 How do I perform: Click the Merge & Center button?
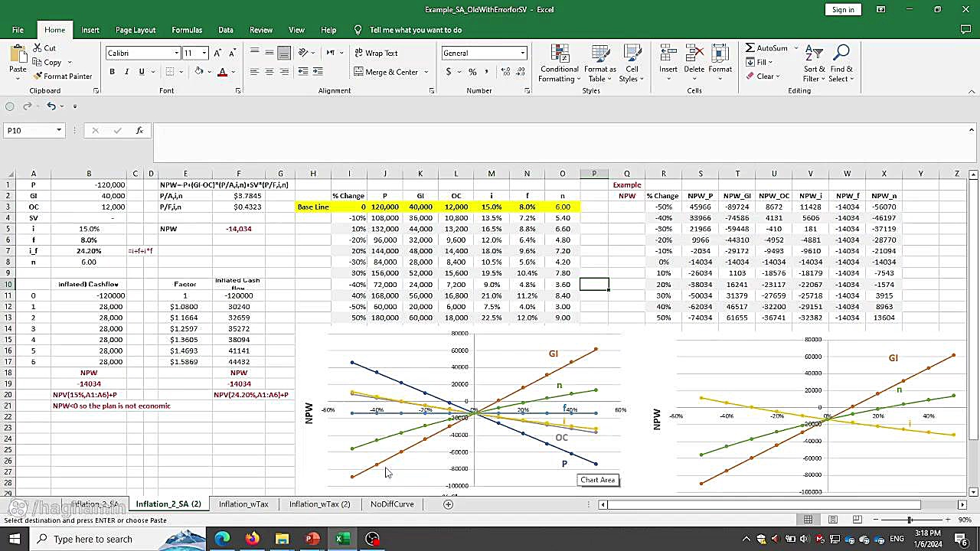386,72
